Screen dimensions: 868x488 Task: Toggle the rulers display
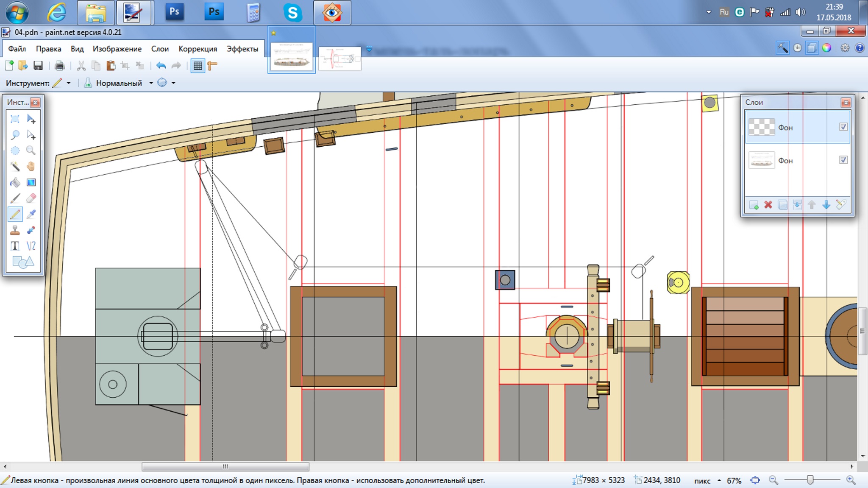(212, 65)
